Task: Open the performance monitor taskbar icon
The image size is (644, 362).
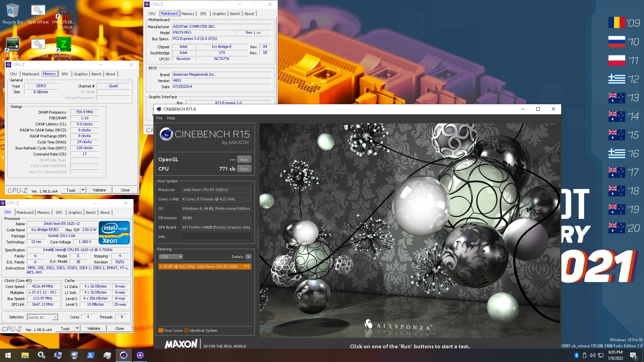Action: pyautogui.click(x=107, y=355)
